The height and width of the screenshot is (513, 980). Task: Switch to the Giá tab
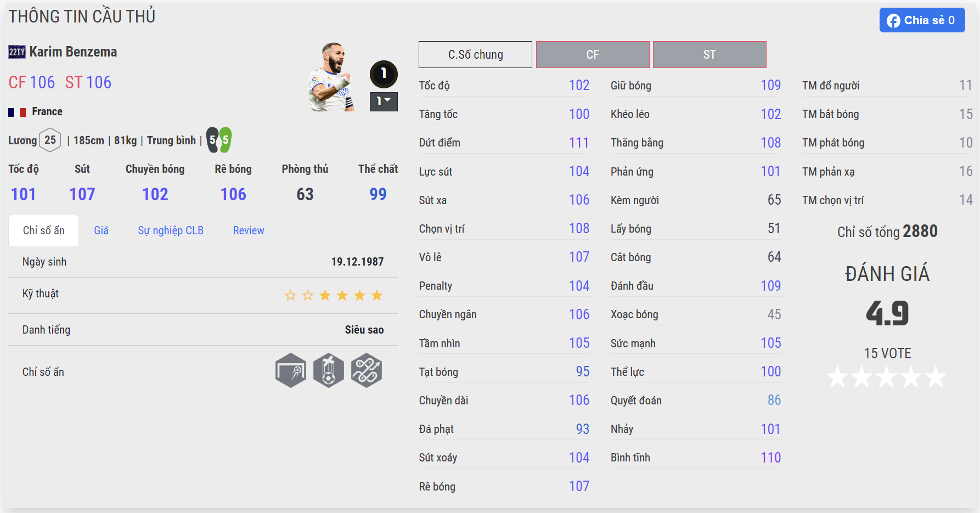point(101,230)
